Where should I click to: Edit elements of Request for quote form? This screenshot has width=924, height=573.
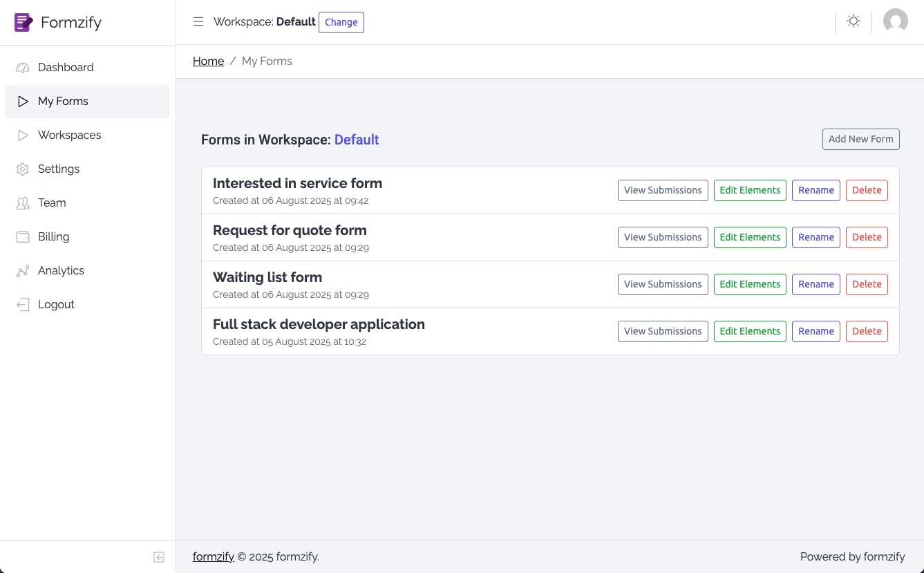click(749, 238)
